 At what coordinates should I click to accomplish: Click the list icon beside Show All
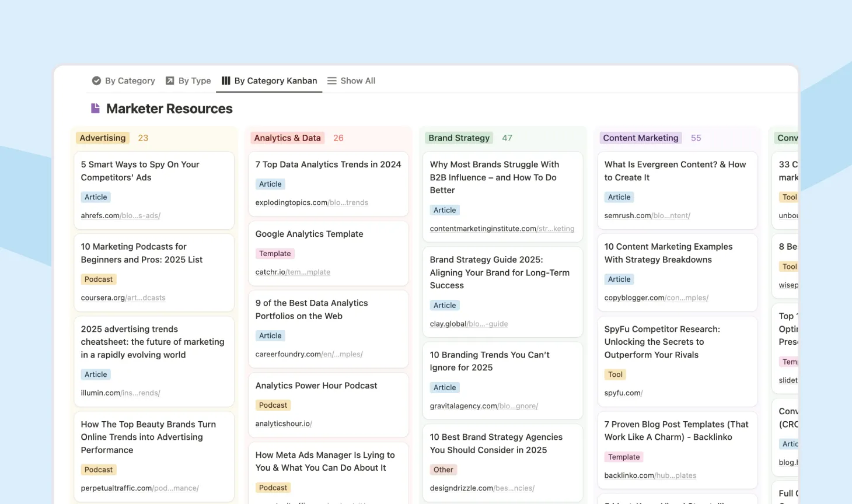tap(331, 80)
